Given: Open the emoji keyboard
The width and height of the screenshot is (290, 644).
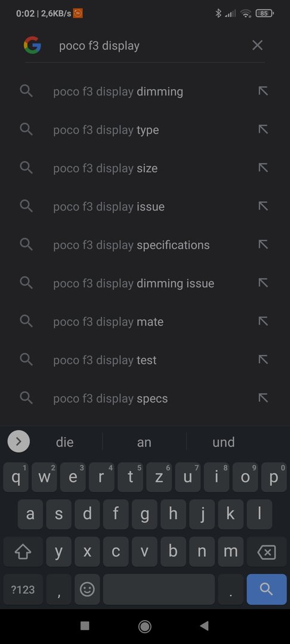Looking at the screenshot, I should pos(87,589).
